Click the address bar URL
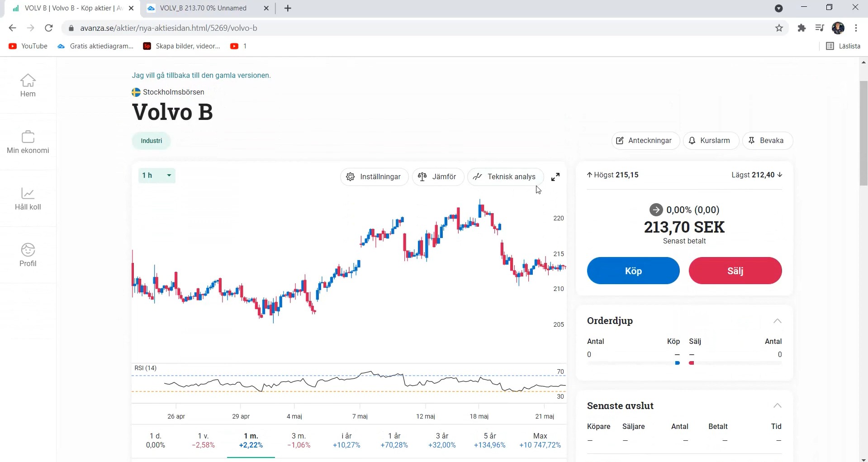This screenshot has height=462, width=868. click(x=169, y=28)
